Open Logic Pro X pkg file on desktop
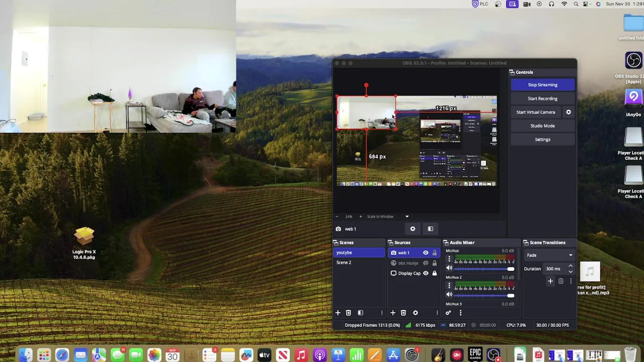 [x=84, y=236]
